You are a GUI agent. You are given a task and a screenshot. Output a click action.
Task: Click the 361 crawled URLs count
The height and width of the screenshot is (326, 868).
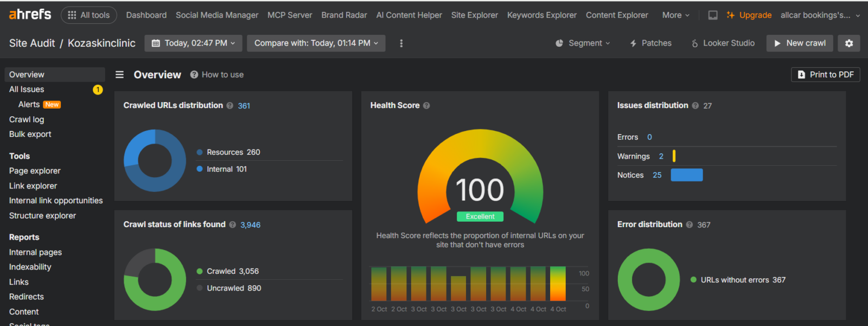coord(244,106)
